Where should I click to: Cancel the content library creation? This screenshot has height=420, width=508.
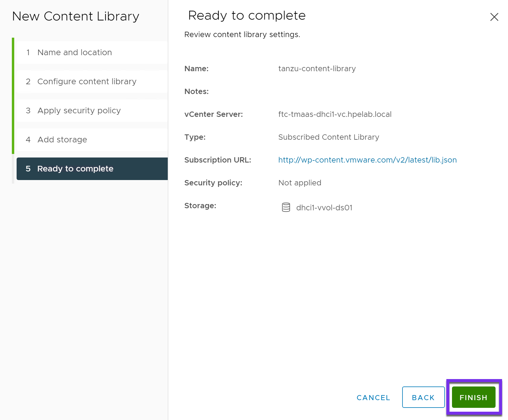coord(373,397)
